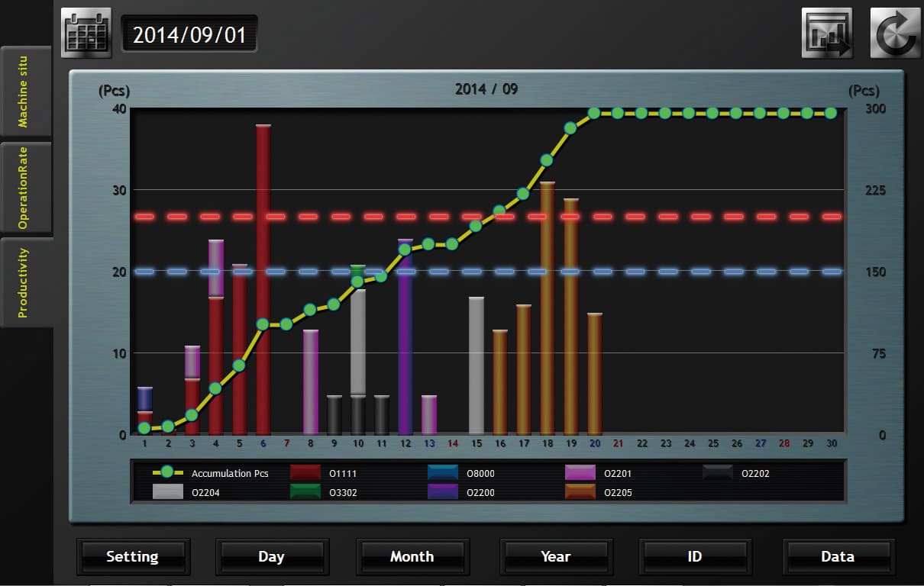924x586 pixels.
Task: Click the O2201 pink legend swatch
Action: point(580,472)
